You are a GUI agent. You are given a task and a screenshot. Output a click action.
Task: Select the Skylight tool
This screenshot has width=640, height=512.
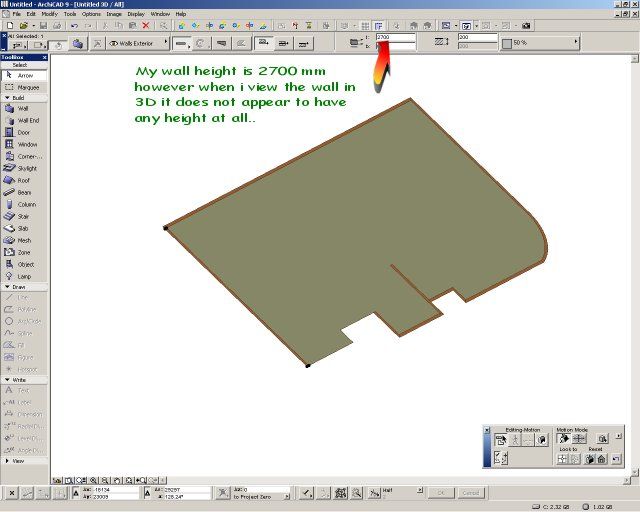coord(24,168)
